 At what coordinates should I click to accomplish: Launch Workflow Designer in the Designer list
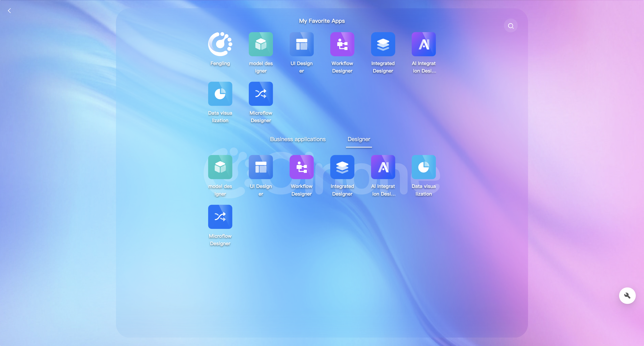click(x=301, y=167)
